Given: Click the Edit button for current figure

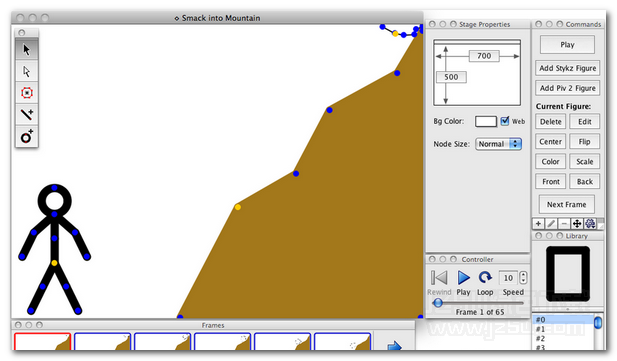Looking at the screenshot, I should coord(584,122).
